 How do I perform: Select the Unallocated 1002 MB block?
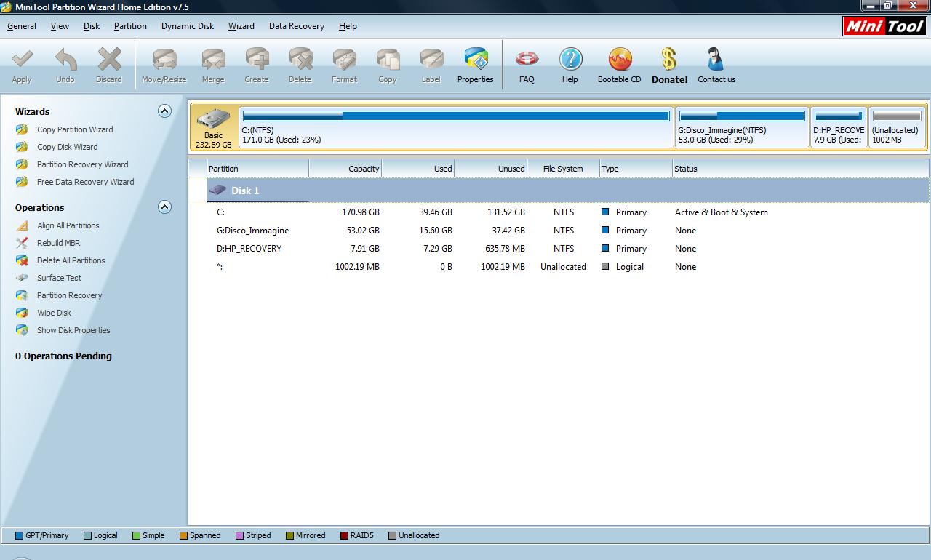tap(897, 127)
